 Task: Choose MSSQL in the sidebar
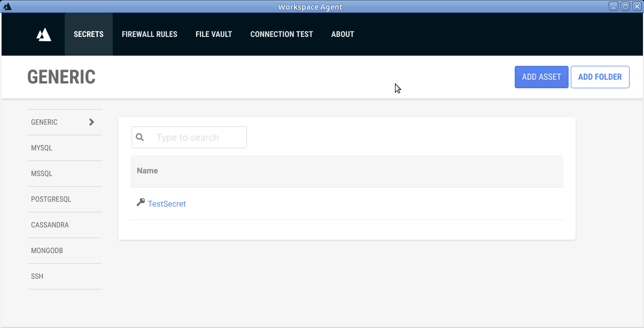click(65, 174)
